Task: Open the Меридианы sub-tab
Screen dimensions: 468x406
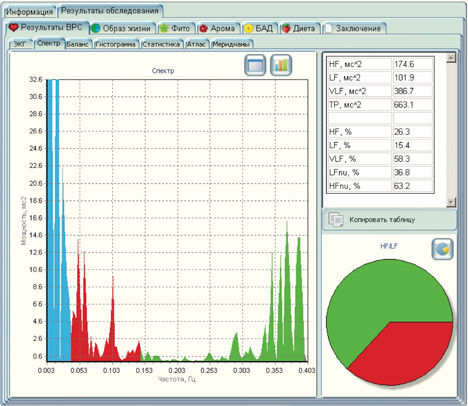Action: [x=232, y=44]
